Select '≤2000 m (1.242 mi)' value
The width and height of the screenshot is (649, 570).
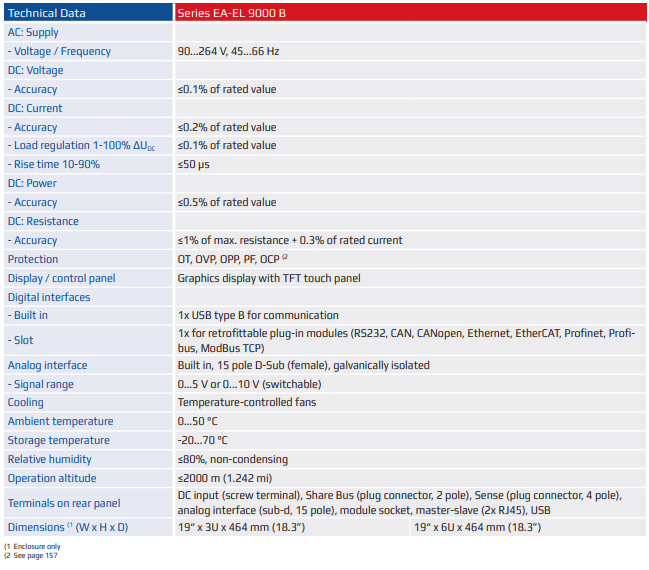tap(225, 479)
